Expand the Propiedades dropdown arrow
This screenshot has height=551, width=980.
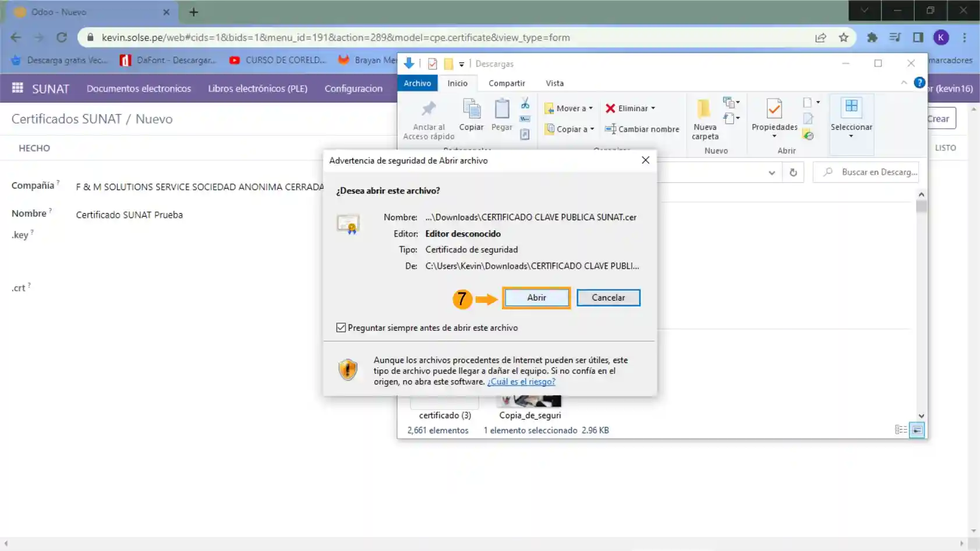click(774, 136)
